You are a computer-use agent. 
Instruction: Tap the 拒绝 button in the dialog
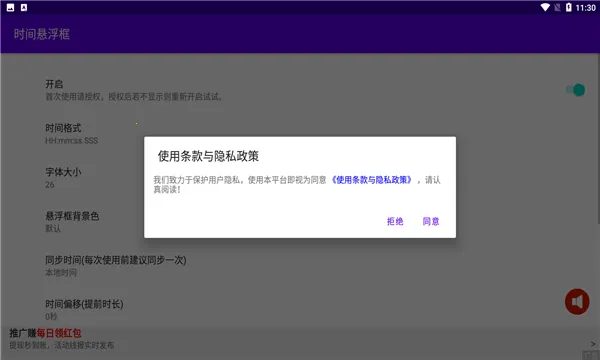[395, 221]
